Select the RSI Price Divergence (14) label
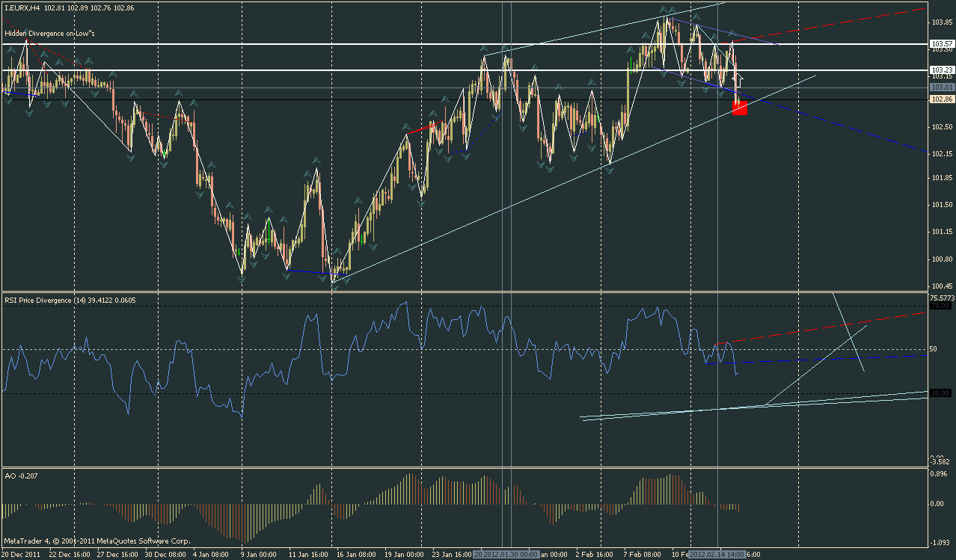Viewport: 956px width, 560px height. point(58,301)
